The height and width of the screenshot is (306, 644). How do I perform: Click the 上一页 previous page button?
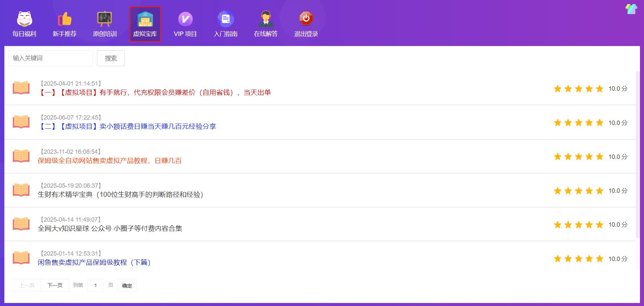[27, 285]
